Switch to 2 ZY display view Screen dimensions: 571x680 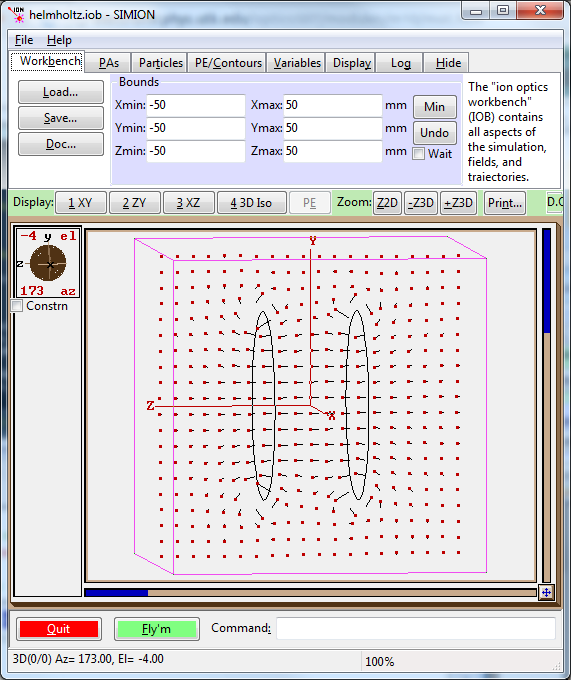click(x=134, y=203)
